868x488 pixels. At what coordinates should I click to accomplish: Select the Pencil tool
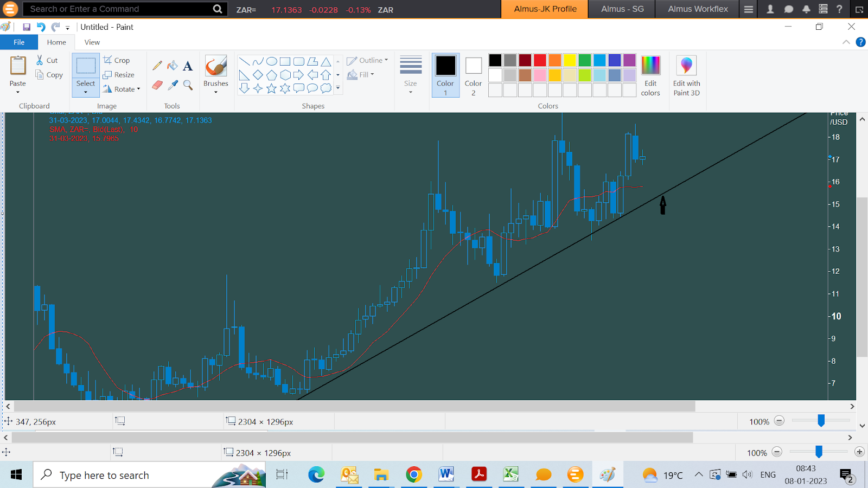click(157, 66)
